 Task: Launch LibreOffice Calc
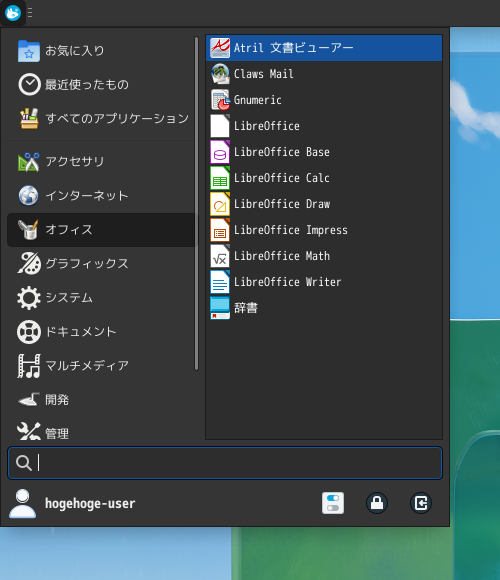[x=324, y=178]
